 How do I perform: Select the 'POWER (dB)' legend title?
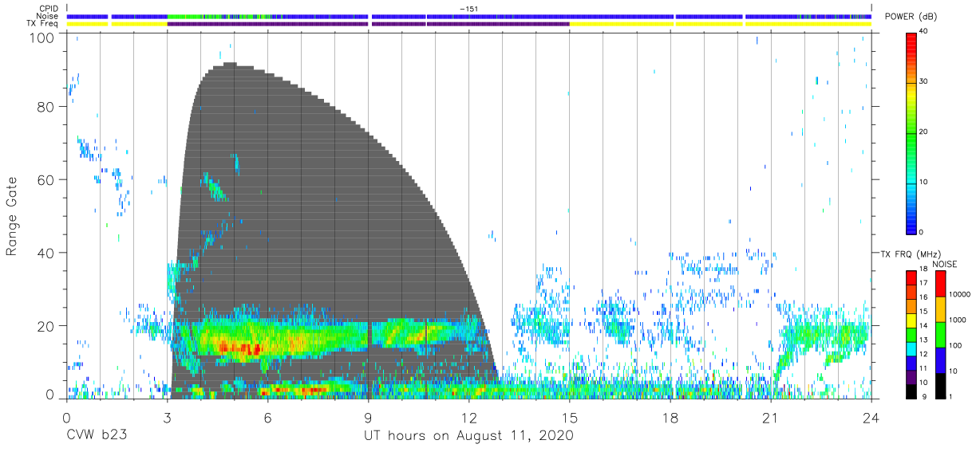point(911,17)
